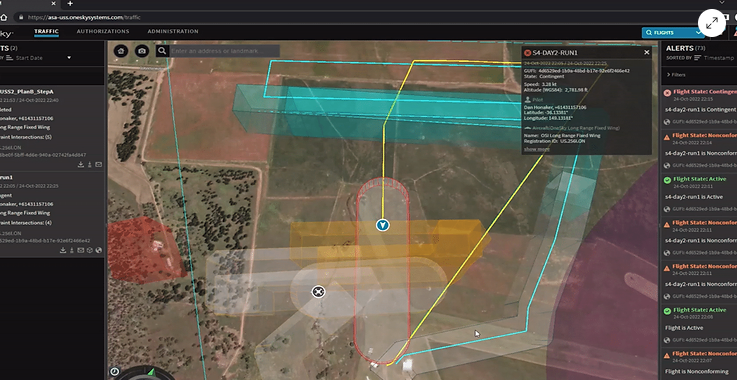Expand the alerts Filters section
Image resolution: width=737 pixels, height=380 pixels.
pyautogui.click(x=676, y=75)
